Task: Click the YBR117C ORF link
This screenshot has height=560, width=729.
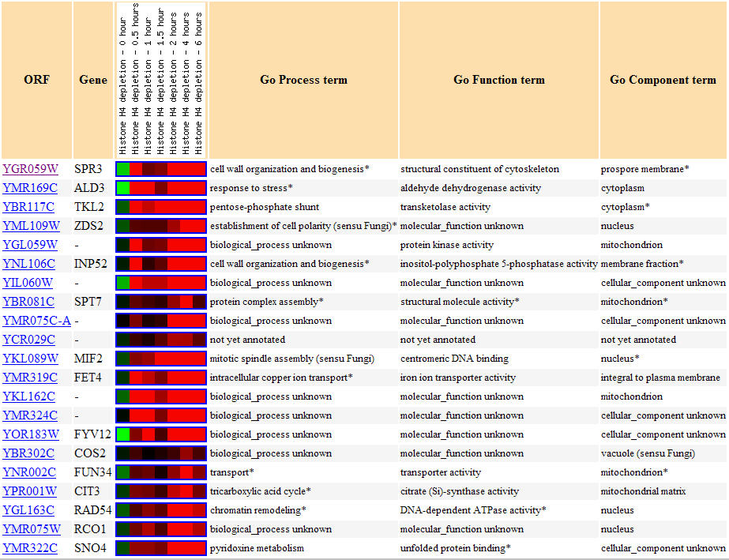Action: [29, 207]
